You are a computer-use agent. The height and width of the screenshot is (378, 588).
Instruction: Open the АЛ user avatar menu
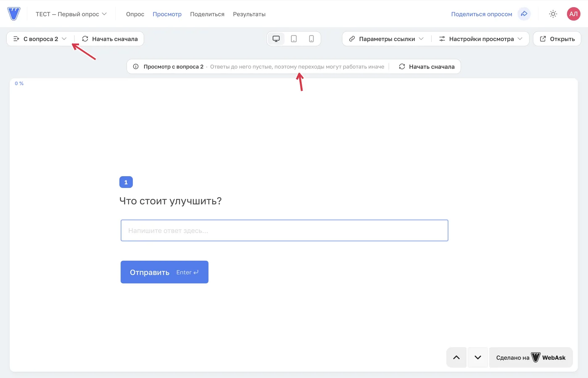tap(573, 14)
